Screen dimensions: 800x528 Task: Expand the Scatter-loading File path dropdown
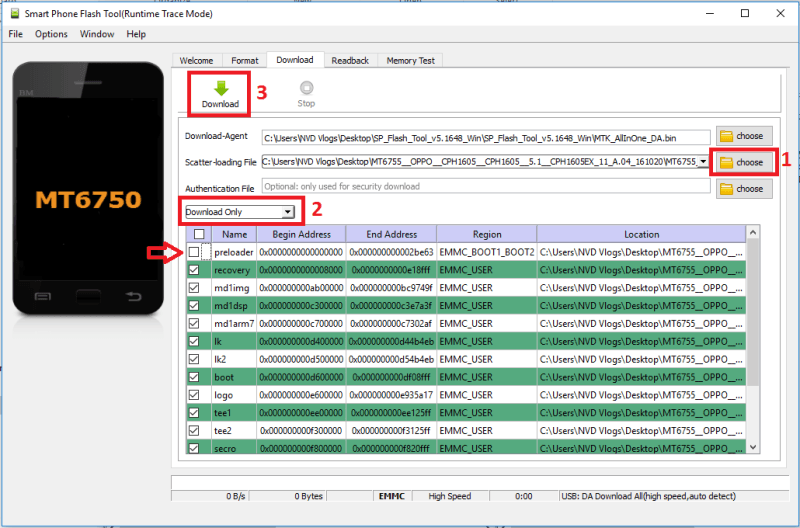coord(704,162)
